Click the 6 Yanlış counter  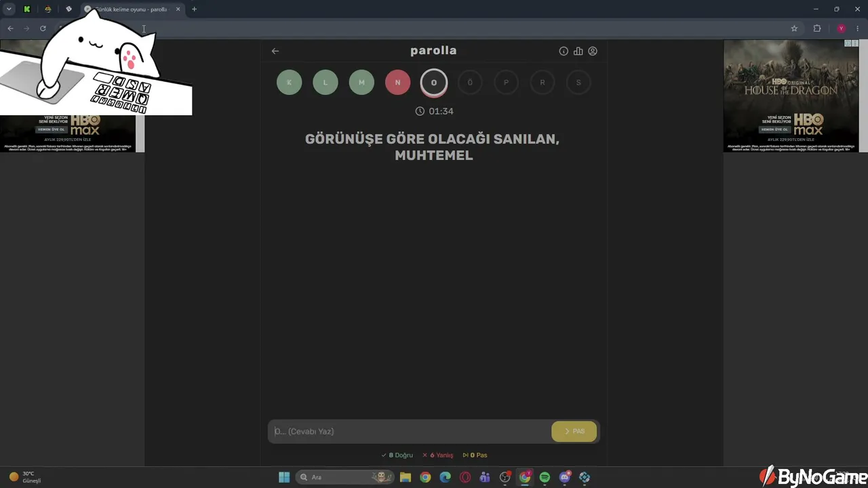pos(437,455)
